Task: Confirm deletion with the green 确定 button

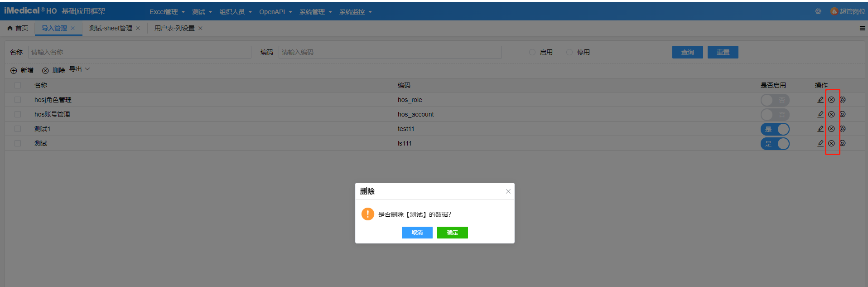Action: [452, 233]
